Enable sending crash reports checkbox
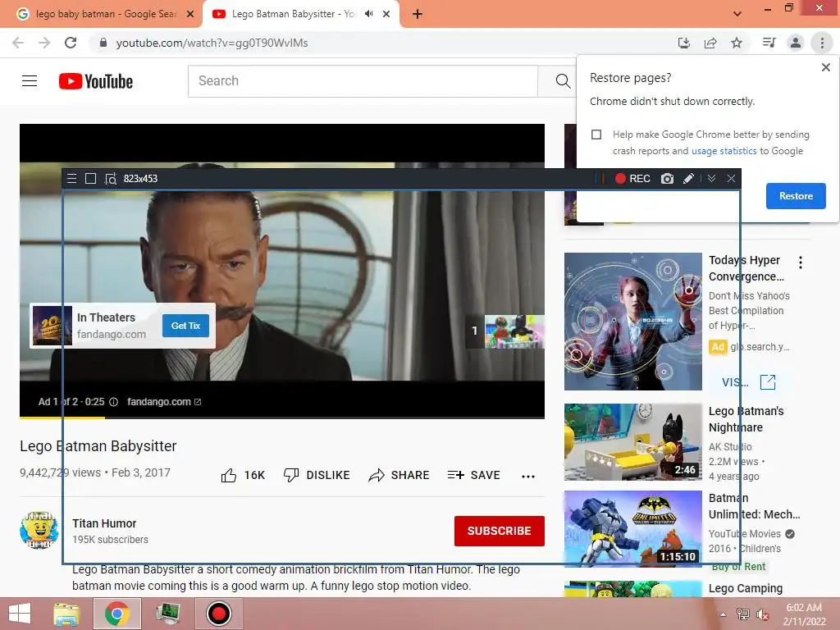Screen dimensions: 840x630 tap(596, 135)
